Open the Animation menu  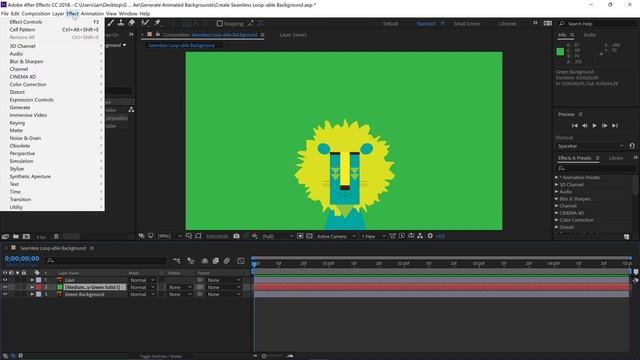tap(92, 13)
